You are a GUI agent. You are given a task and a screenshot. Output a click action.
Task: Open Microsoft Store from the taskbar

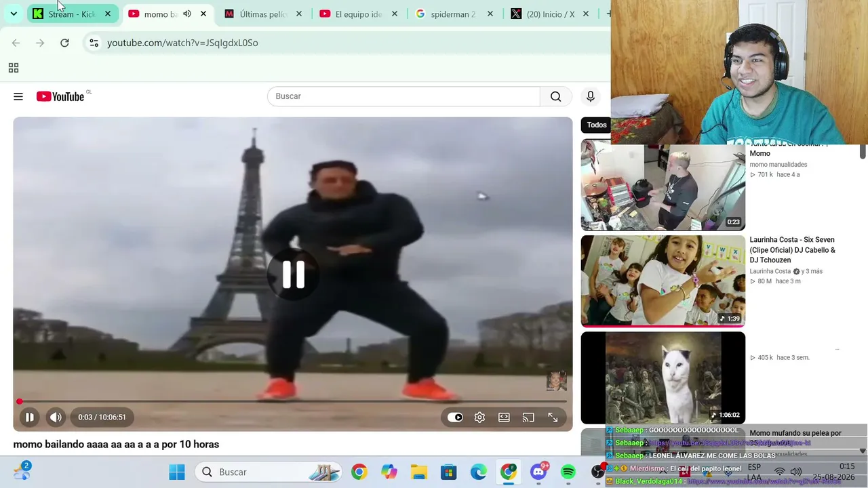pos(448,472)
